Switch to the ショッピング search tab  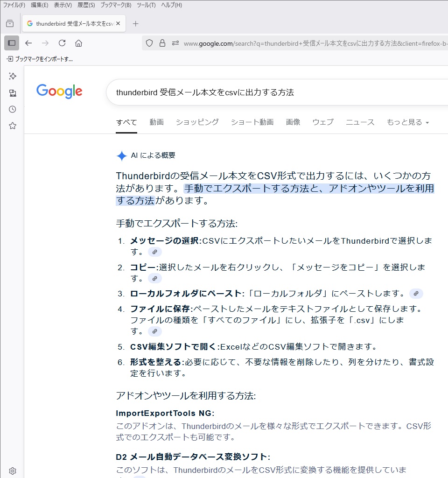click(197, 122)
